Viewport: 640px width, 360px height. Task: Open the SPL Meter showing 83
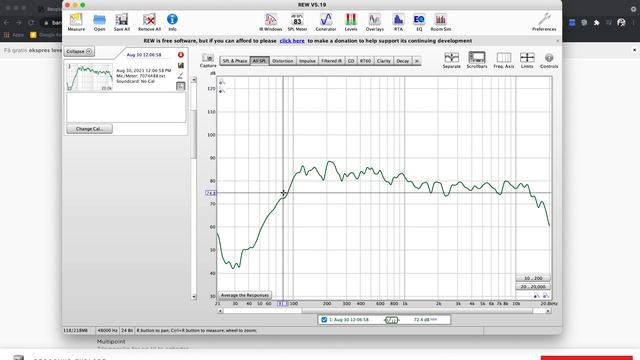click(297, 22)
